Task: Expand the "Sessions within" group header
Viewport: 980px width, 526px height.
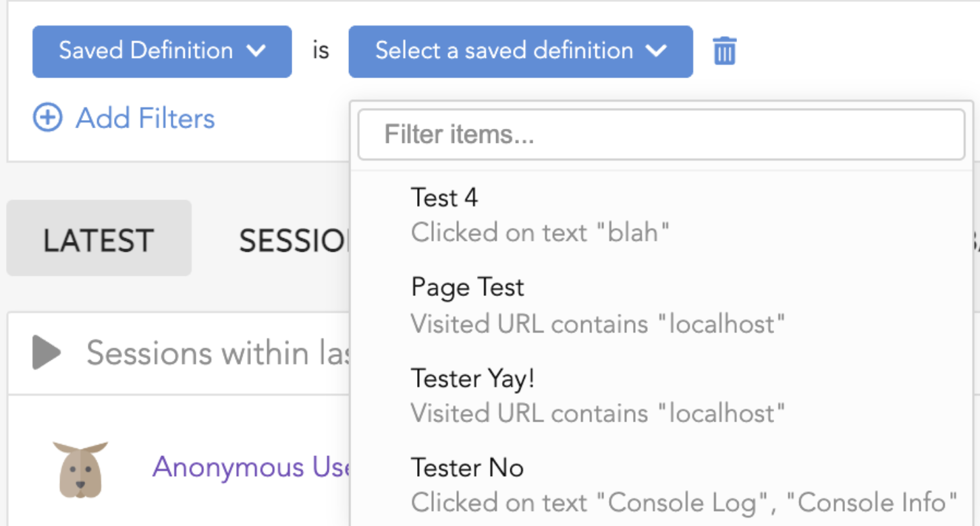Action: click(216, 353)
